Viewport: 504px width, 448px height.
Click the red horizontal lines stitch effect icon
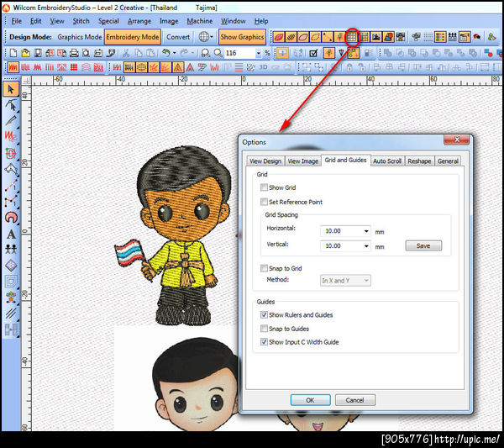tap(239, 67)
